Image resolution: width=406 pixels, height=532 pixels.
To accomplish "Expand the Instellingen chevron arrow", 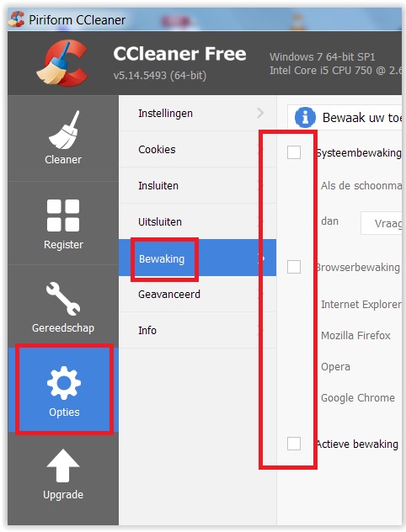I will [260, 113].
